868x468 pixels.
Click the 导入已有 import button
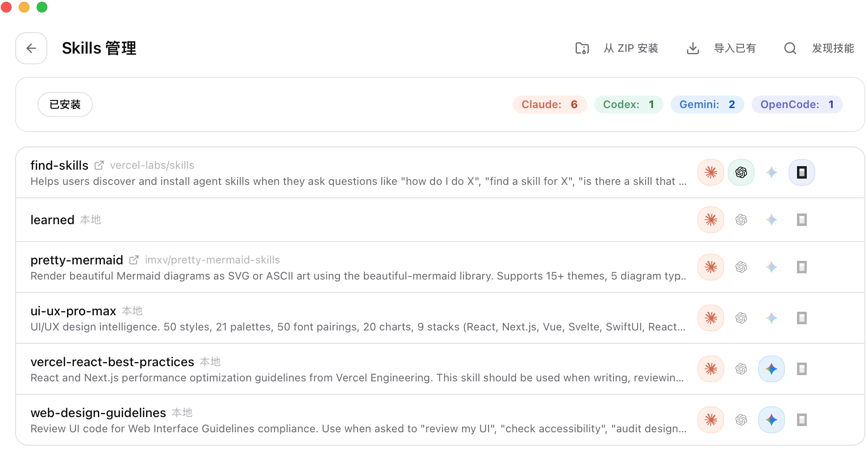(x=721, y=48)
